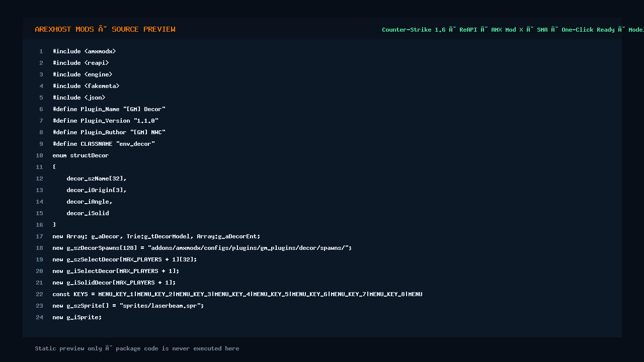
Task: Select the line '#include <engine>'
Action: pyautogui.click(x=83, y=74)
